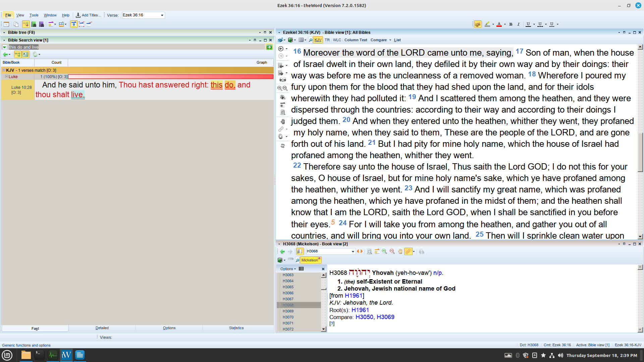Click the H1961 root link
This screenshot has height=362, width=644.
(360, 310)
